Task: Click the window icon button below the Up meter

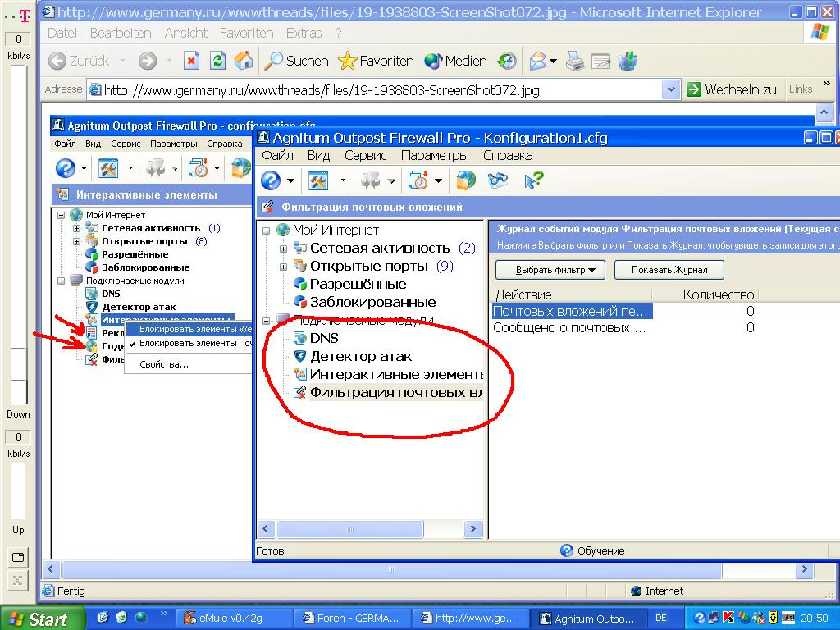Action: pyautogui.click(x=18, y=557)
